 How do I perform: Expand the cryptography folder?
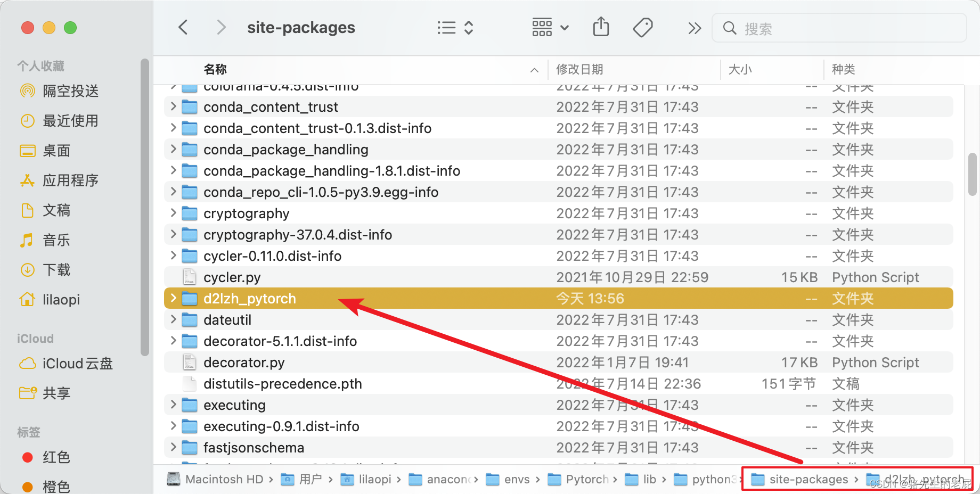[173, 213]
